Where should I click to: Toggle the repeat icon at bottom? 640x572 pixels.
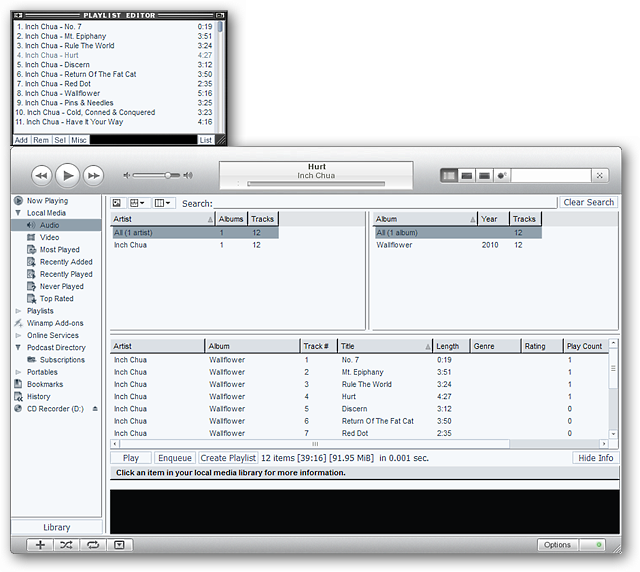point(93,545)
